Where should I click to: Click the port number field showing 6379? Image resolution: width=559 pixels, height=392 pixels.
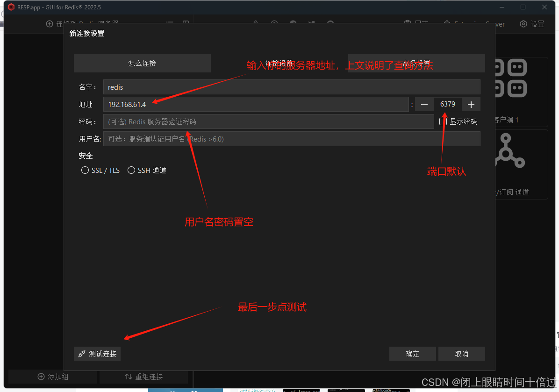pos(448,104)
